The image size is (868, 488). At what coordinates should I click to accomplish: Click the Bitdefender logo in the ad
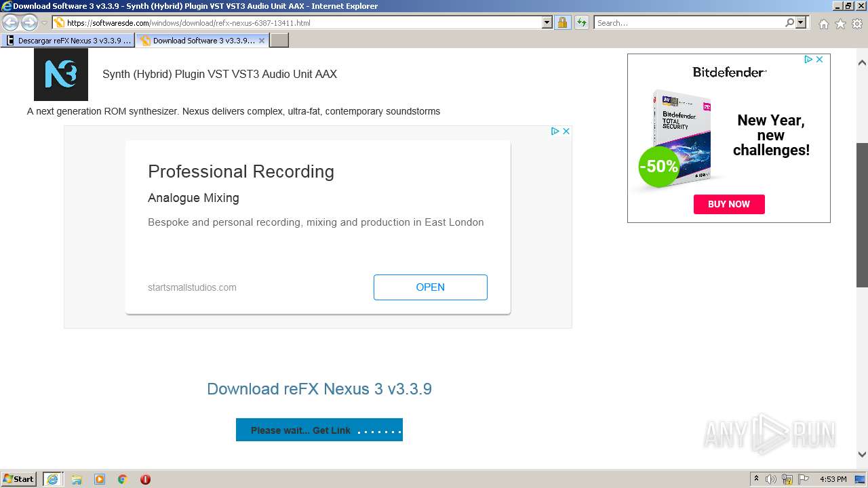(x=729, y=72)
